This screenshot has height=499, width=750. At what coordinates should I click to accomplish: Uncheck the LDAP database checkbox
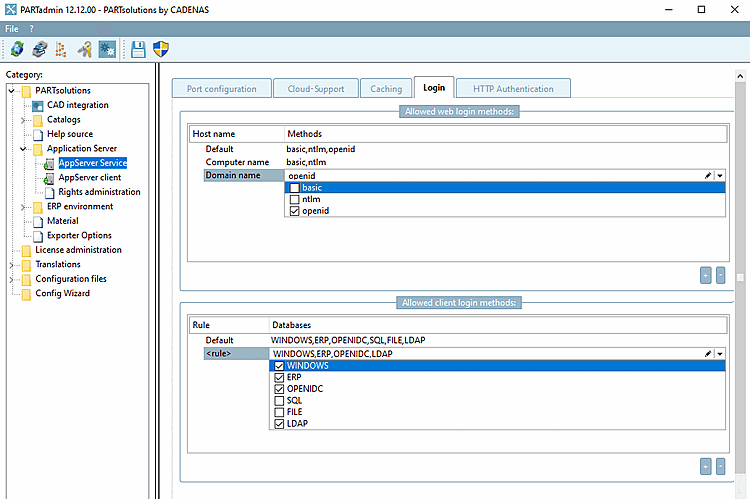pos(279,424)
